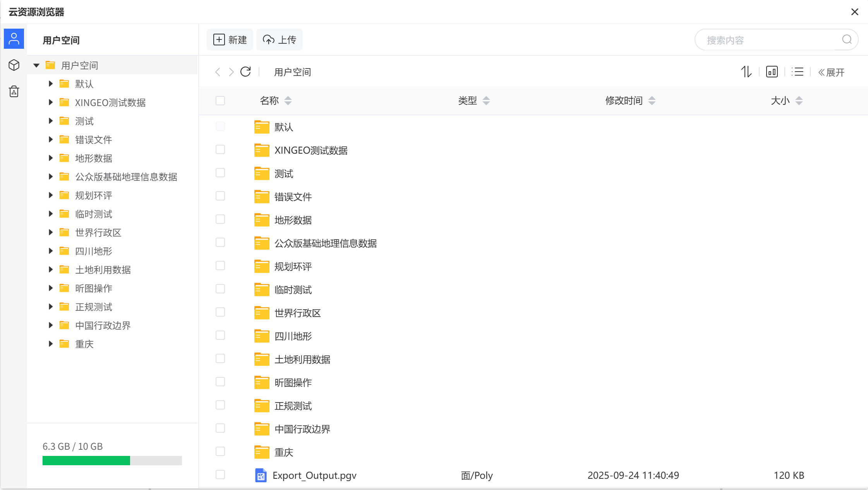This screenshot has height=490, width=868.
Task: Select the user space panel icon
Action: pyautogui.click(x=14, y=38)
